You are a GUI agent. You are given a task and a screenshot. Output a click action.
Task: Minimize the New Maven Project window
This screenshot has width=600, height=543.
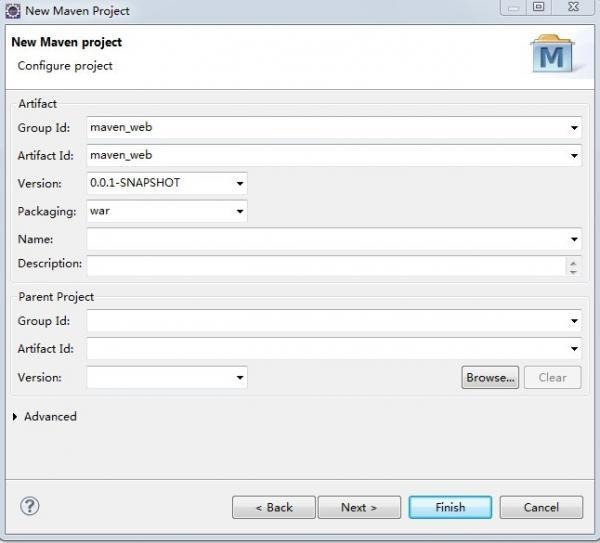coord(514,7)
